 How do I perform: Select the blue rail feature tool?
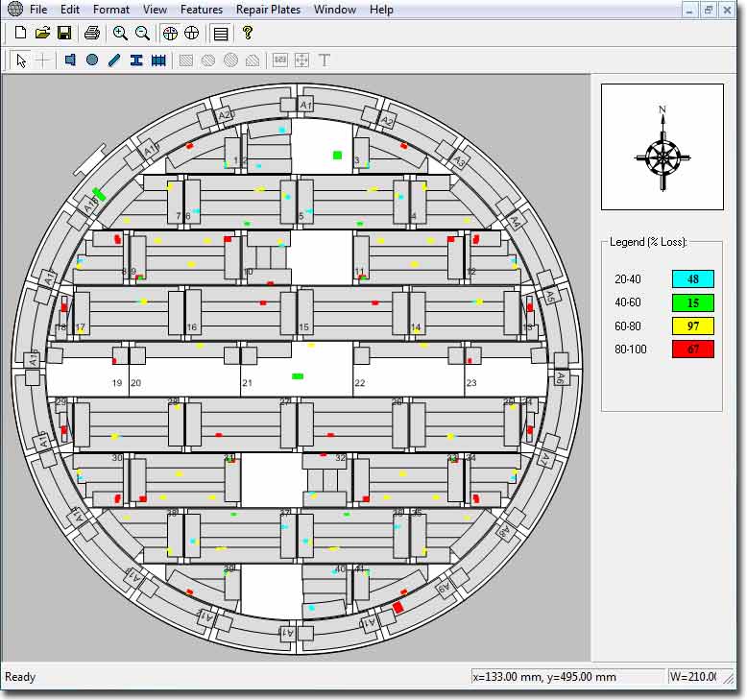pos(158,60)
